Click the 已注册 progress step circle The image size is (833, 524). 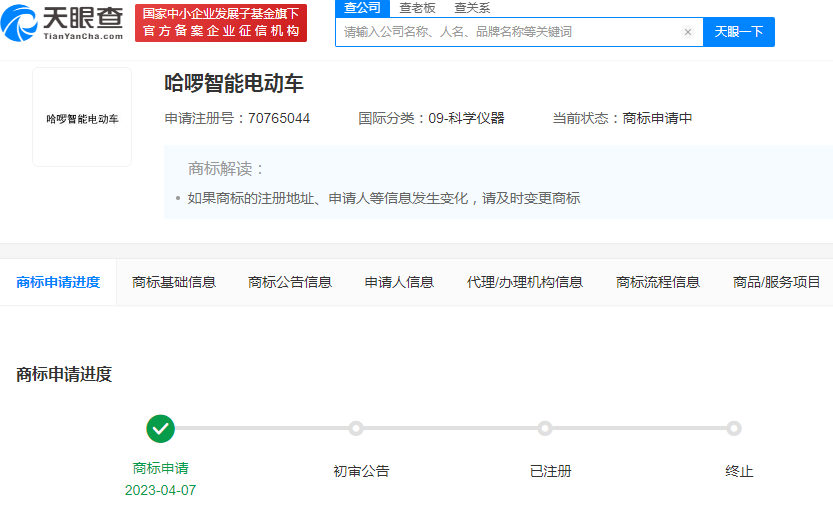click(545, 428)
